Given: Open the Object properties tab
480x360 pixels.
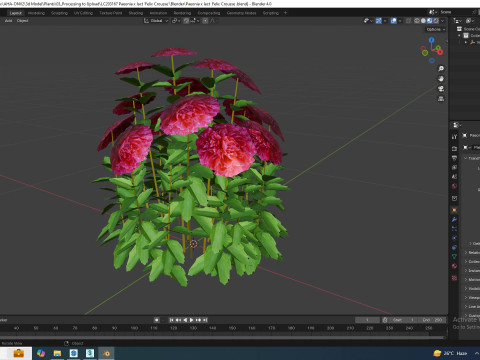Looking at the screenshot, I should click(454, 210).
